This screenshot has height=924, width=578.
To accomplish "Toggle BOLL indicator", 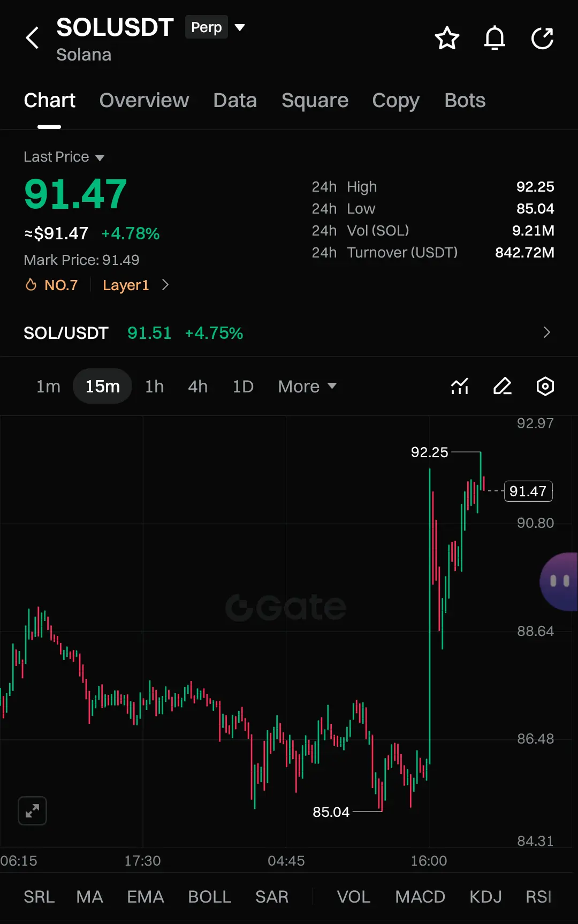I will tap(209, 897).
